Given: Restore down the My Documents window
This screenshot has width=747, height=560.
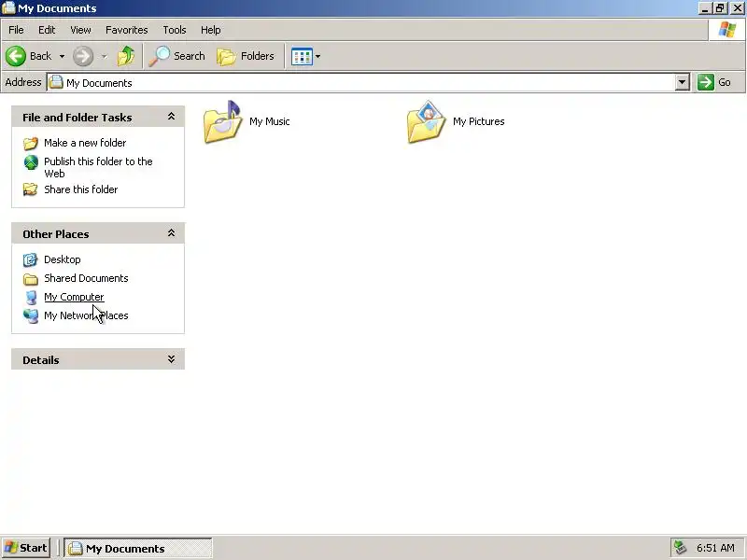Looking at the screenshot, I should 720,8.
